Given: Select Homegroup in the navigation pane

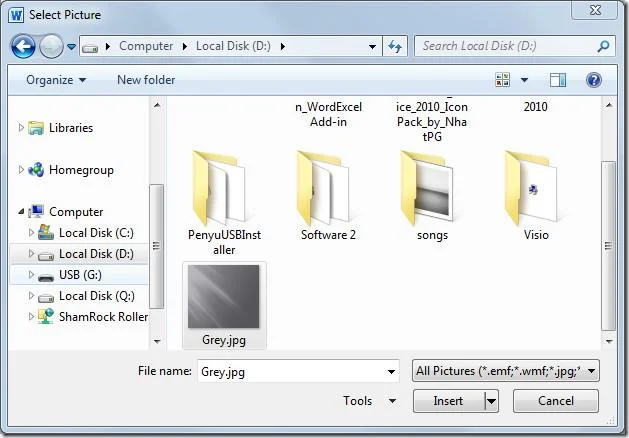Looking at the screenshot, I should 81,170.
